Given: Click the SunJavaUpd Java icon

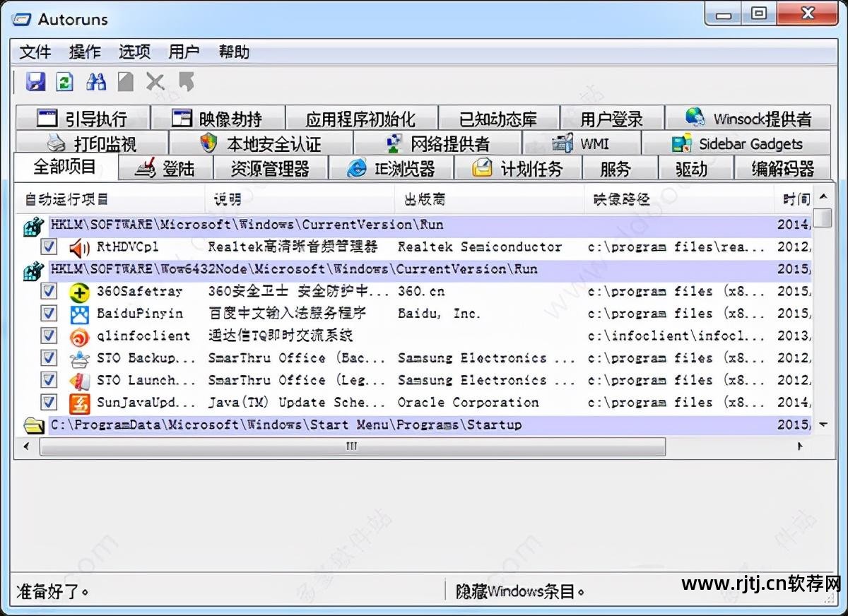Looking at the screenshot, I should coord(80,403).
